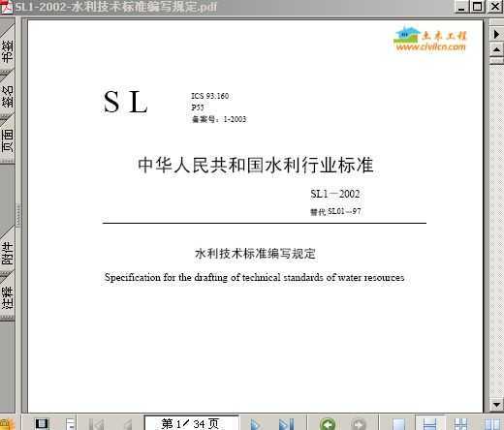Screen dimensions: 504x430
Task: Close the PDF viewer window
Action: [x=495, y=7]
